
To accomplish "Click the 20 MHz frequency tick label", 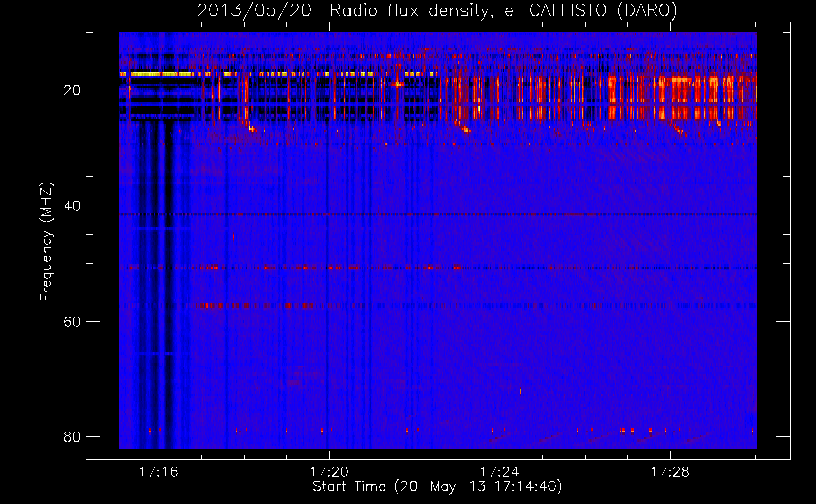I will click(x=72, y=90).
